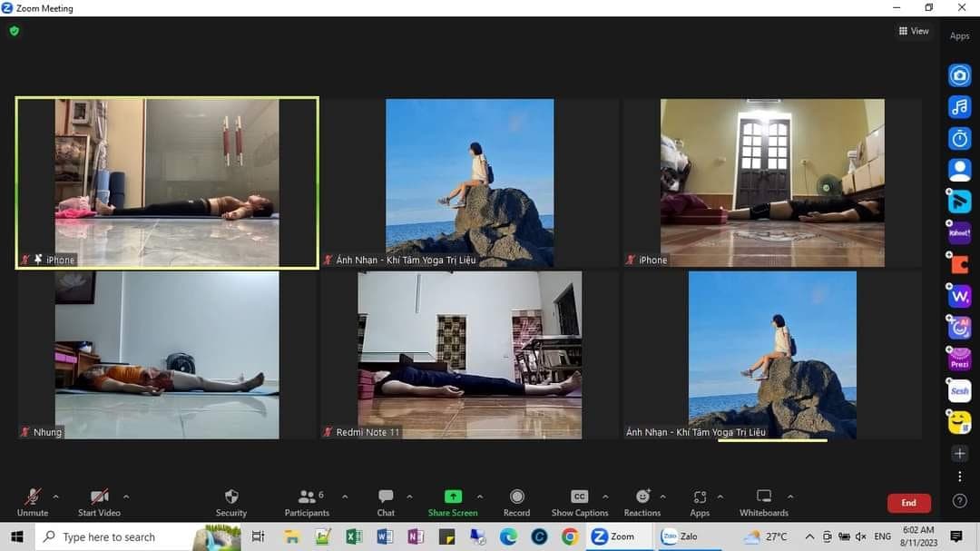Click the muted volume tray icon
Image resolution: width=980 pixels, height=551 pixels.
click(860, 536)
